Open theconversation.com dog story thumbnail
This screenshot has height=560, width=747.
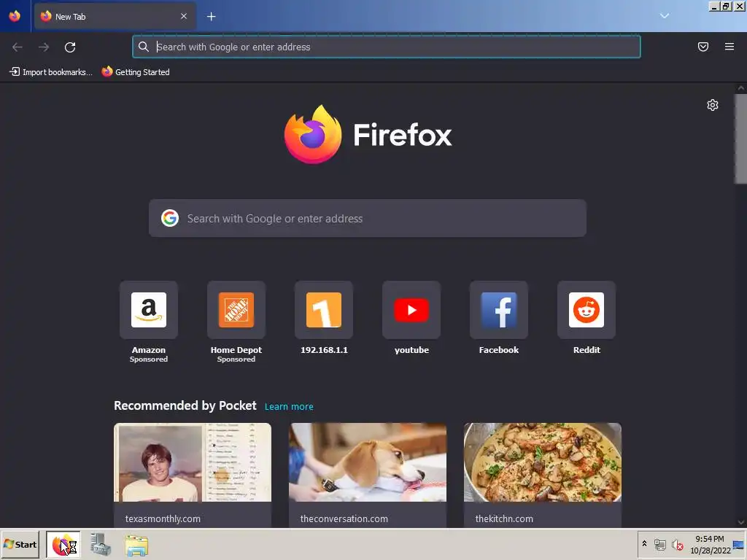(x=368, y=462)
